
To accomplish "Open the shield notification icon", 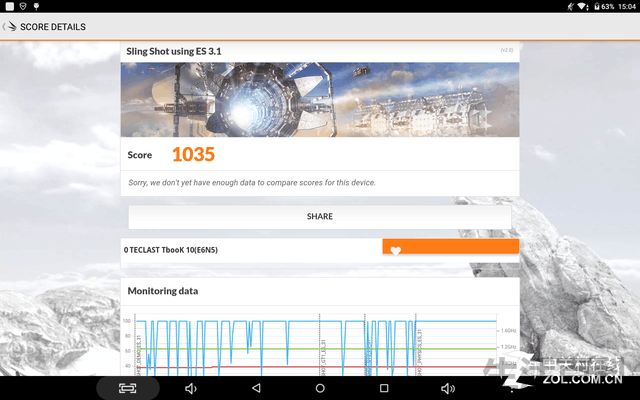I will coord(23,6).
